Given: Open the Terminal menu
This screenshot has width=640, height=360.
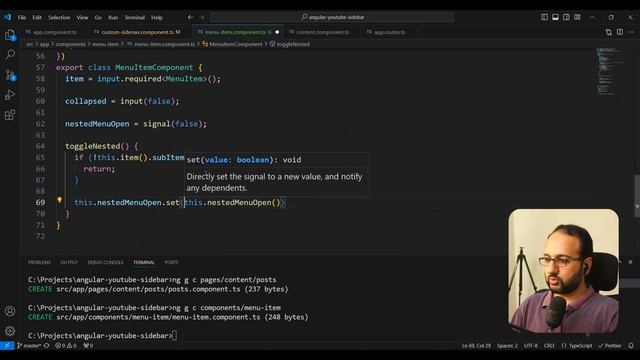Looking at the screenshot, I should [135, 18].
